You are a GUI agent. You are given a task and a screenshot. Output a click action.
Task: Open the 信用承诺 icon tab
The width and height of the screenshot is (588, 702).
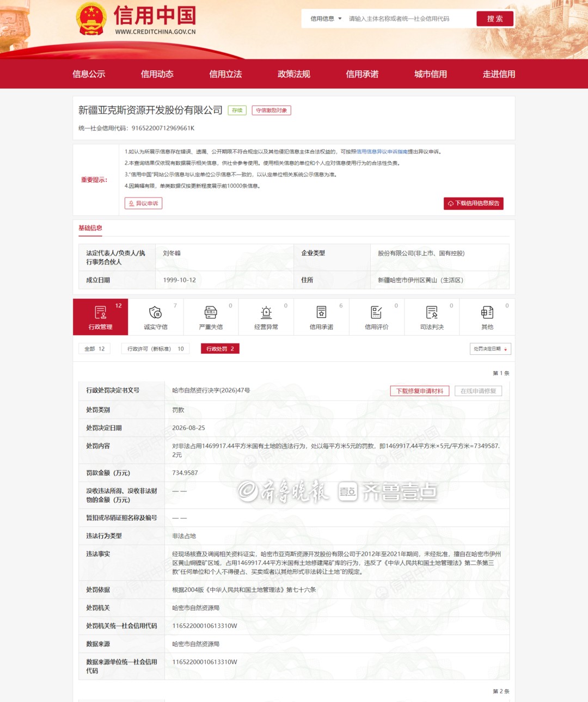click(x=321, y=317)
